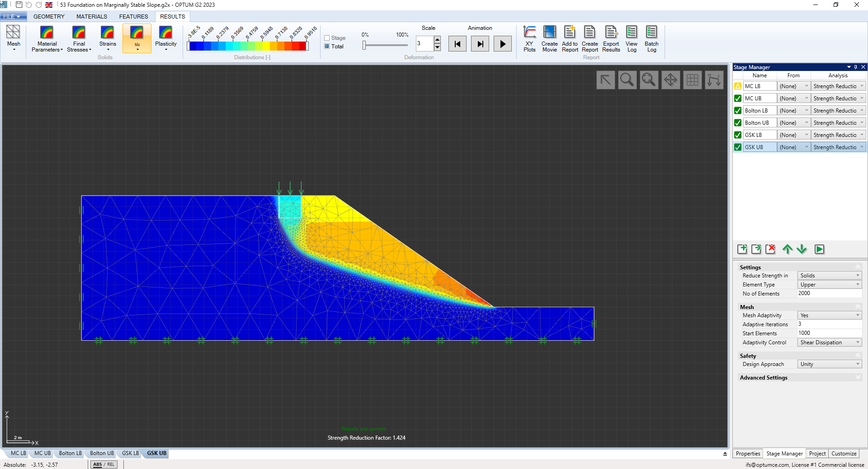Open Strains results menu
Screen dimensions: 868x469
coord(108,38)
